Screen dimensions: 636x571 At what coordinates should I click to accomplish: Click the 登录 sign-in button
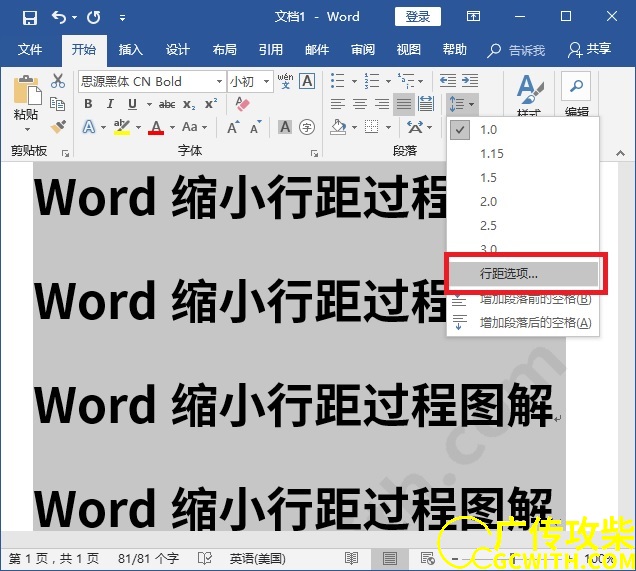418,17
